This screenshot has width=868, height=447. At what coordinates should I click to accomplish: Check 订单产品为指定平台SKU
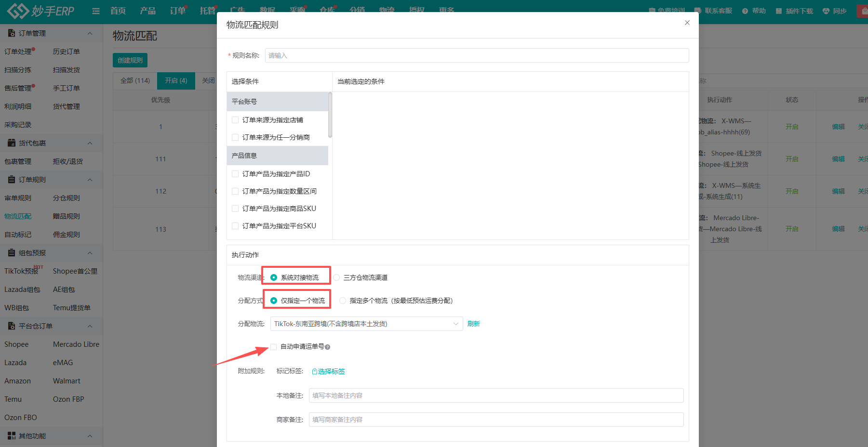[235, 226]
